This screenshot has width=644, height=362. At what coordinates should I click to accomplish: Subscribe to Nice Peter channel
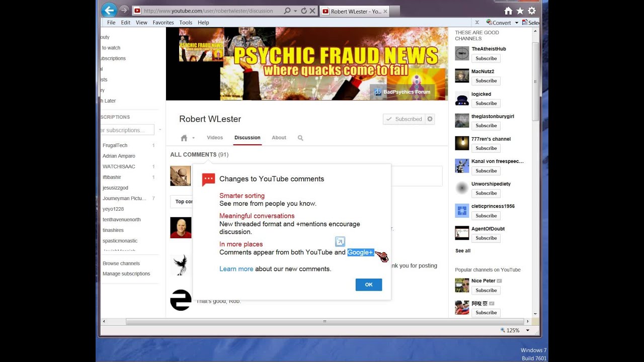(486, 290)
